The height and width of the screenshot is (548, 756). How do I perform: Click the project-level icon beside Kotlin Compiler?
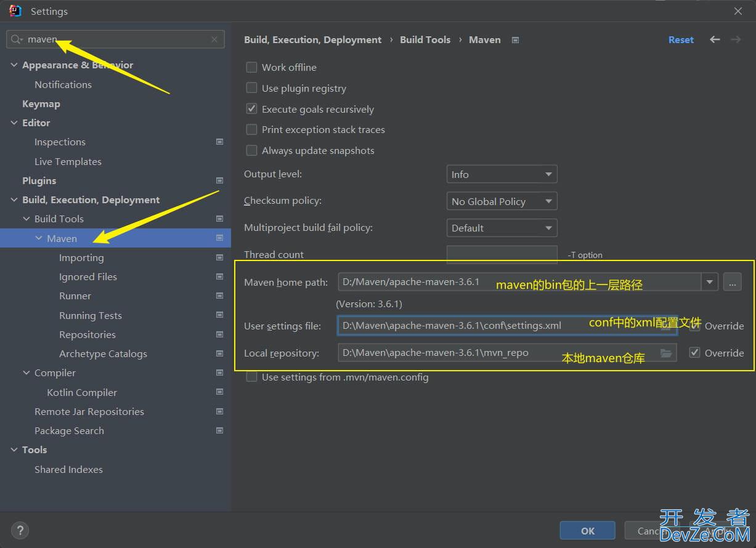[219, 392]
